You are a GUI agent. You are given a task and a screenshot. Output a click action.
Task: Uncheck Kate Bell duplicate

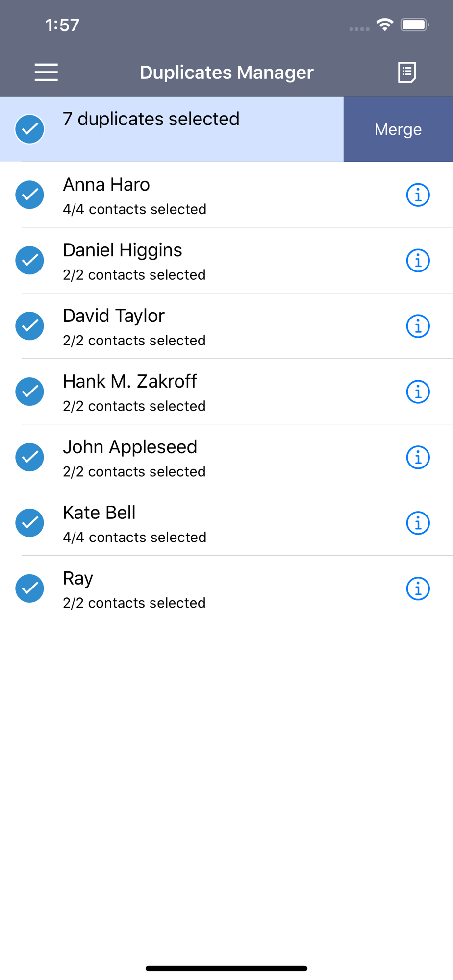(x=30, y=523)
